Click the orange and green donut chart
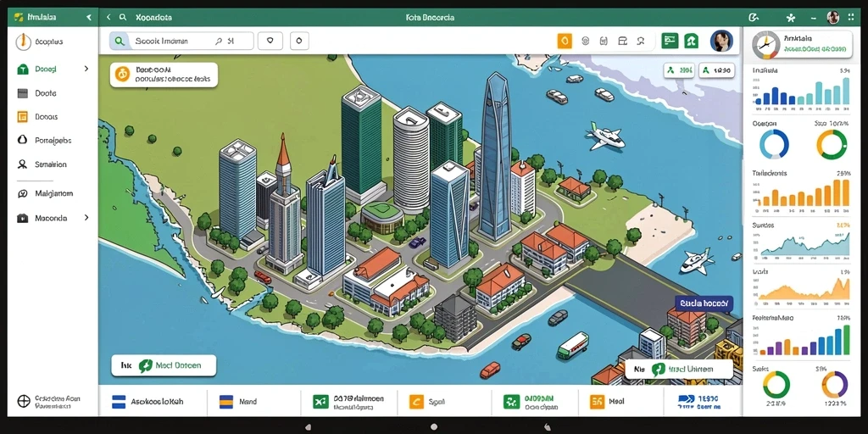Viewport: 868px width, 434px height. (832, 144)
